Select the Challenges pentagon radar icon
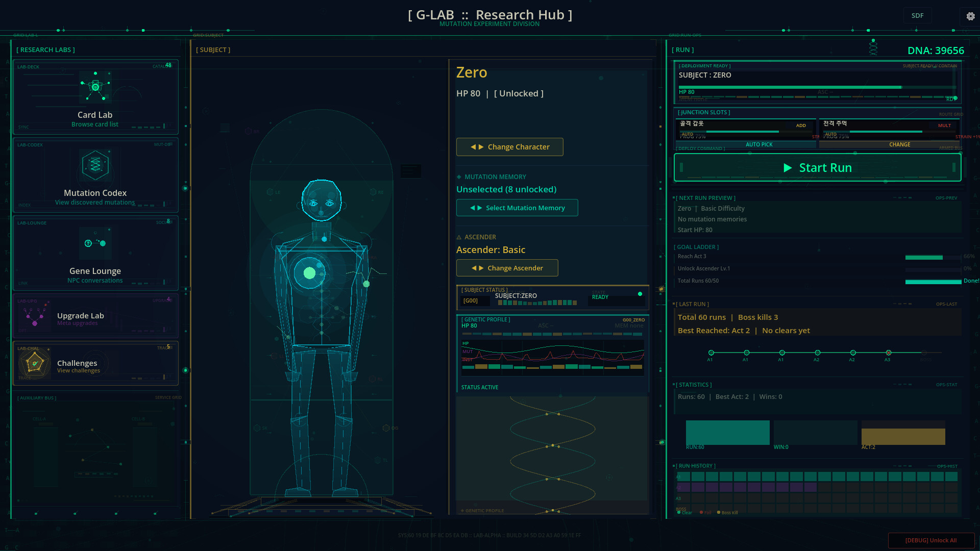 point(34,364)
